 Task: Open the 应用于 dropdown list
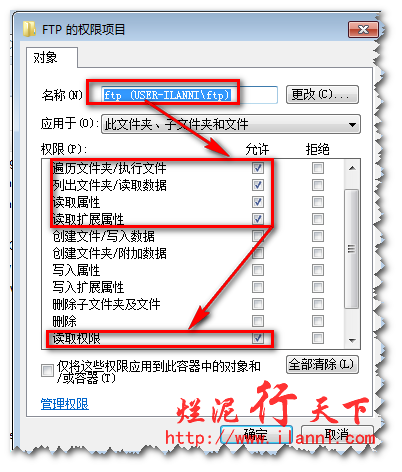tap(231, 124)
